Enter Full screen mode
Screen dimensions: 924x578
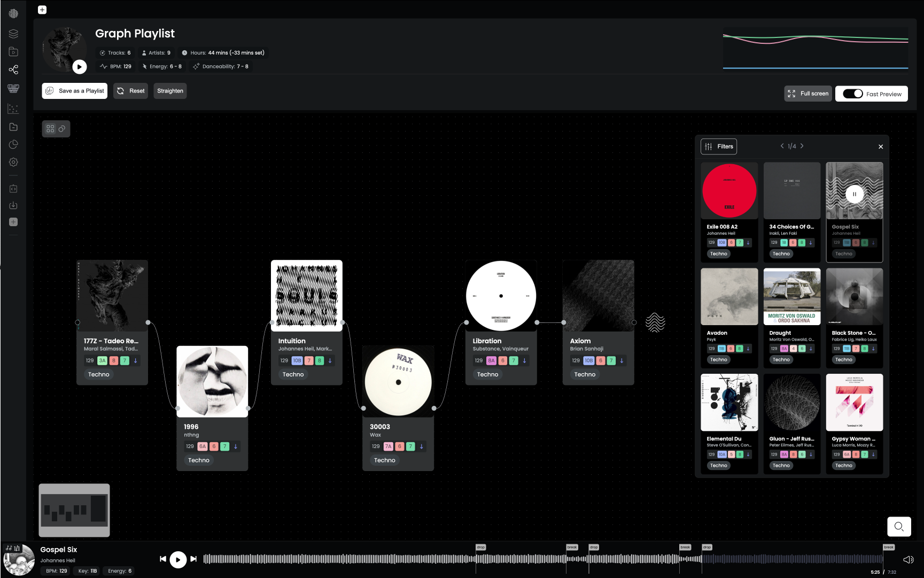(x=808, y=94)
